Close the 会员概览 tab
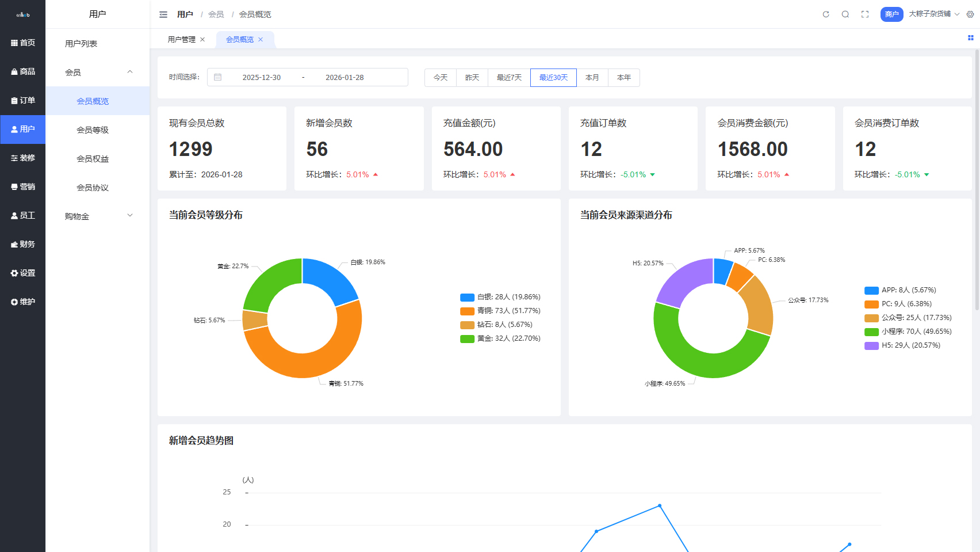This screenshot has width=980, height=552. point(261,40)
